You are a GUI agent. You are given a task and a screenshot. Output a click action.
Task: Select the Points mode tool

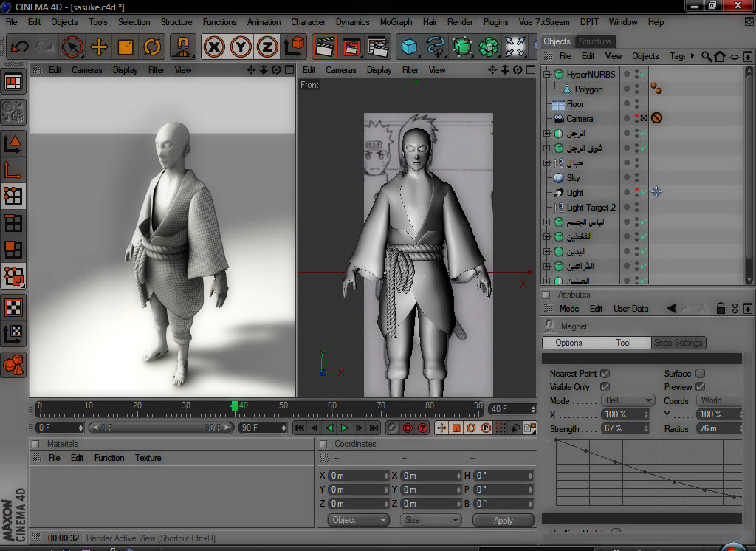tap(13, 196)
